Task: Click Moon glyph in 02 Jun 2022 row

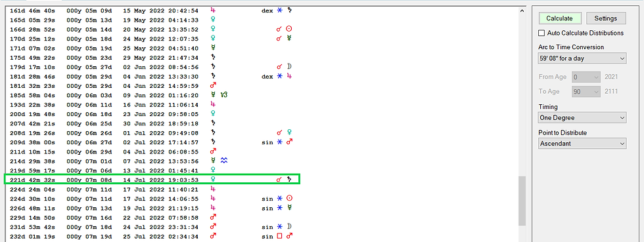Action: pyautogui.click(x=289, y=66)
